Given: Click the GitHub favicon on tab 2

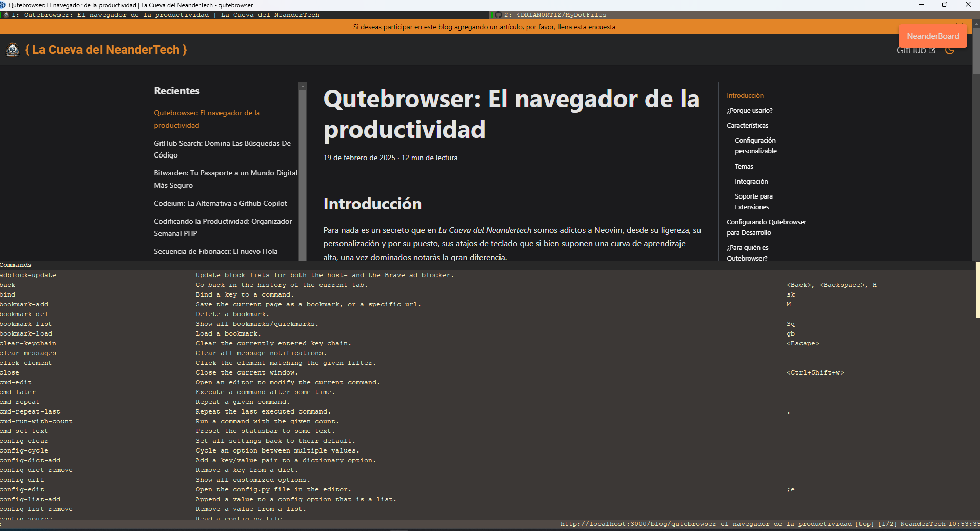Looking at the screenshot, I should point(498,15).
